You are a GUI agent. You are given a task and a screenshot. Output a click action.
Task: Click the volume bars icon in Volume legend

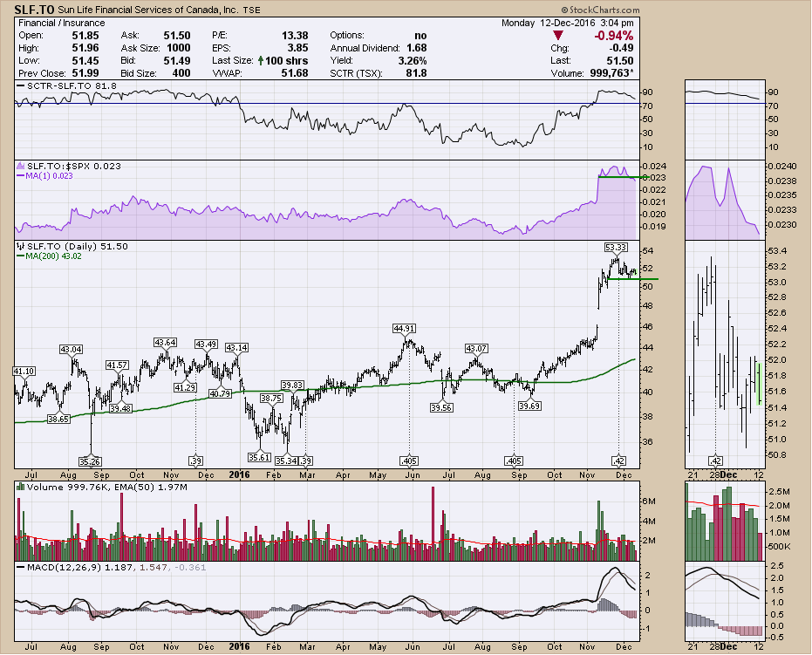(21, 487)
